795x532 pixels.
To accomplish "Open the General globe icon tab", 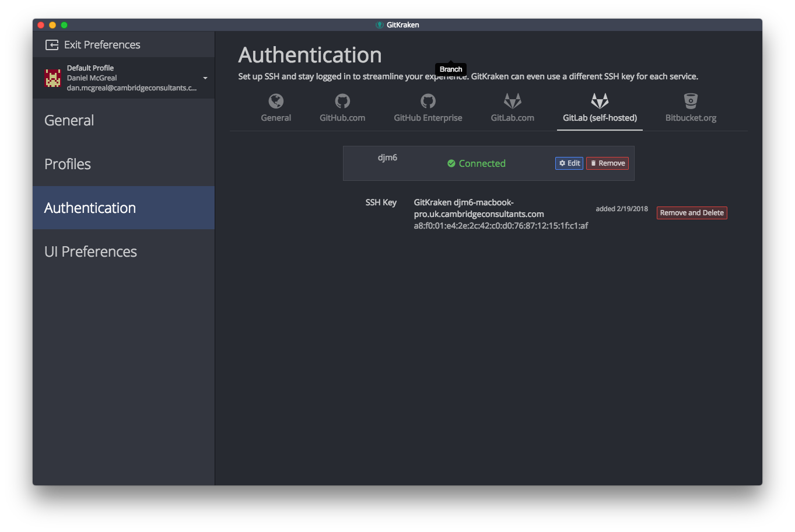I will pyautogui.click(x=276, y=101).
